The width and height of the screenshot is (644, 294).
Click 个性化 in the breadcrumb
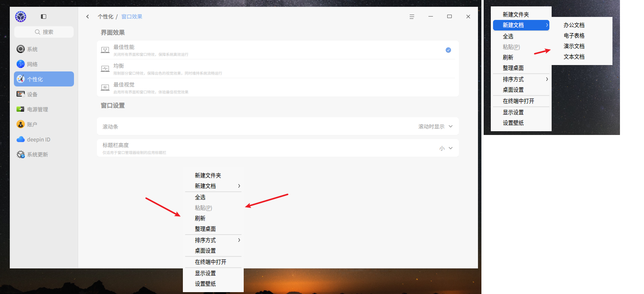tap(106, 17)
